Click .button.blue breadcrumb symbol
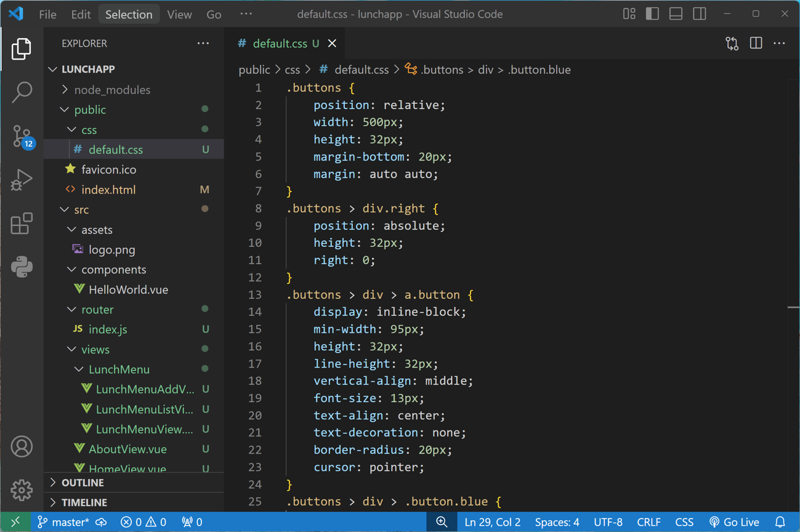 click(x=539, y=70)
